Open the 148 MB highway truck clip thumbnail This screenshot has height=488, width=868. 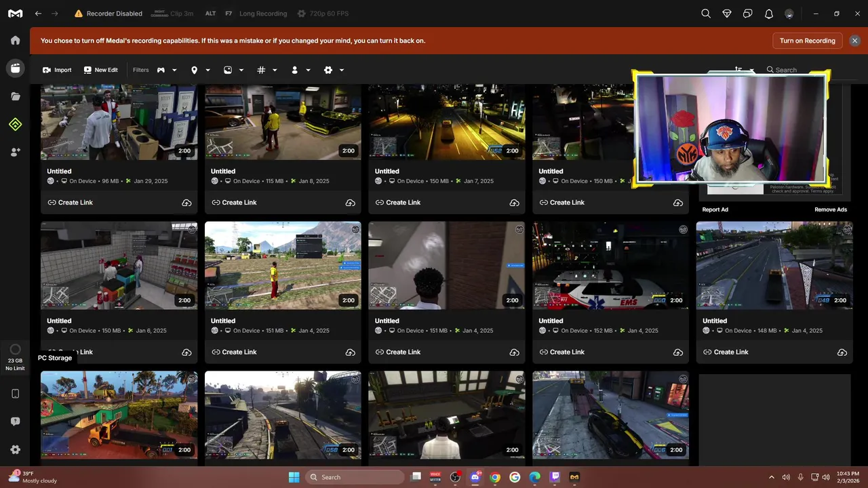(x=774, y=265)
